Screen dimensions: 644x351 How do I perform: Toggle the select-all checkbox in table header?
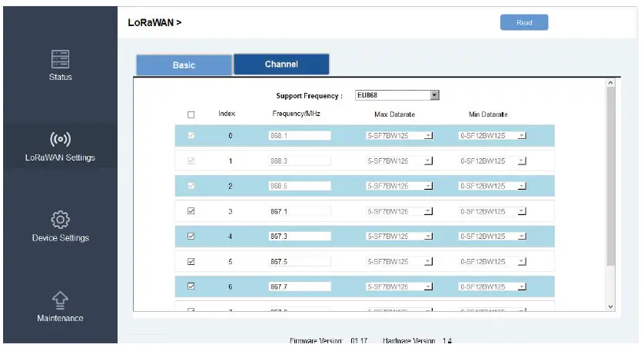(191, 114)
